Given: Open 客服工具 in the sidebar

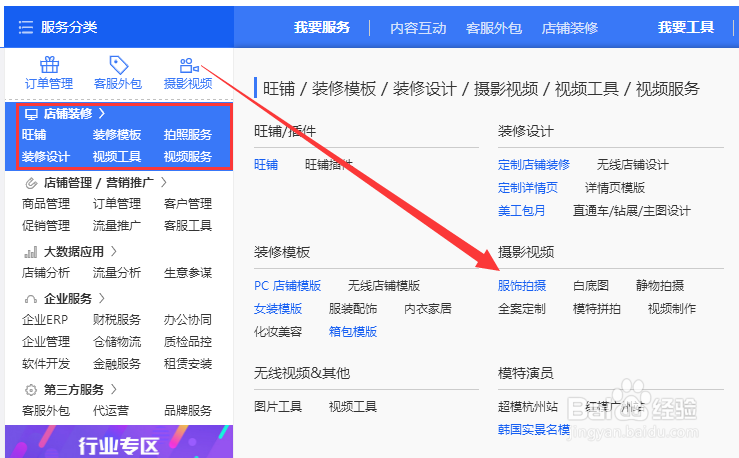Looking at the screenshot, I should 188,226.
